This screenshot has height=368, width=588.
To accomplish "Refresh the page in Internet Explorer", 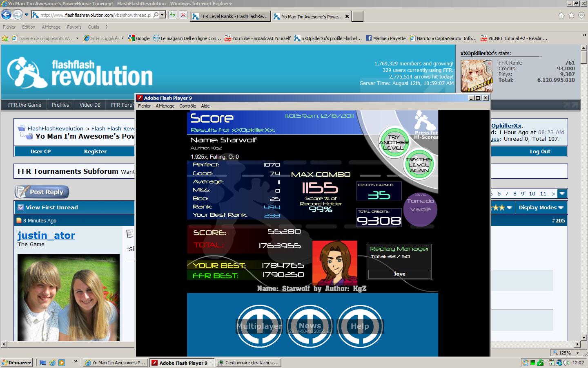I will pyautogui.click(x=173, y=15).
